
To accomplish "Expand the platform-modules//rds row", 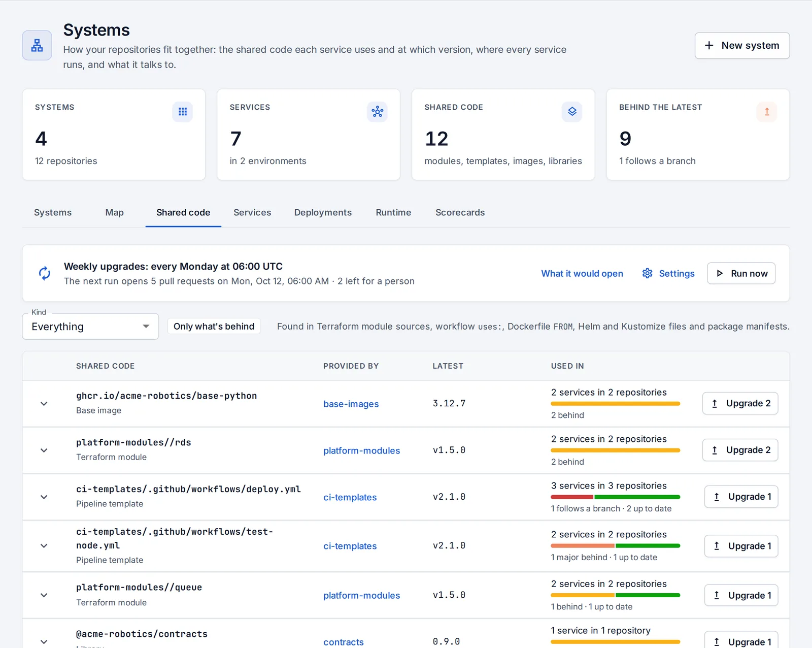I will 44,450.
